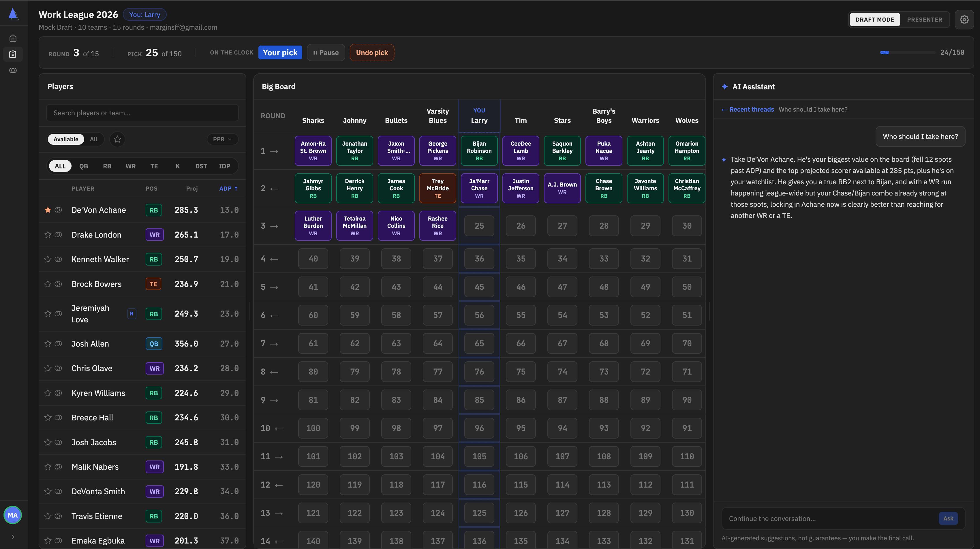The height and width of the screenshot is (549, 980).
Task: Click De'Von Achane's name in the player list
Action: point(99,210)
